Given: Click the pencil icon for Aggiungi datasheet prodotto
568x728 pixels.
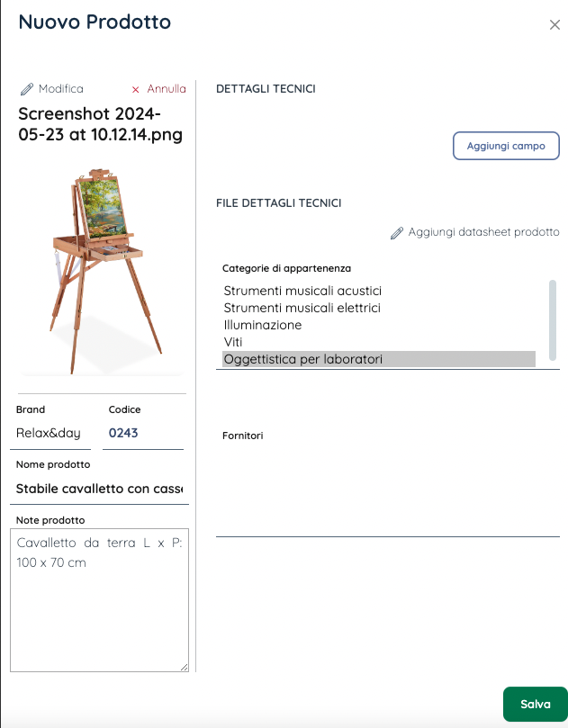Looking at the screenshot, I should 397,233.
